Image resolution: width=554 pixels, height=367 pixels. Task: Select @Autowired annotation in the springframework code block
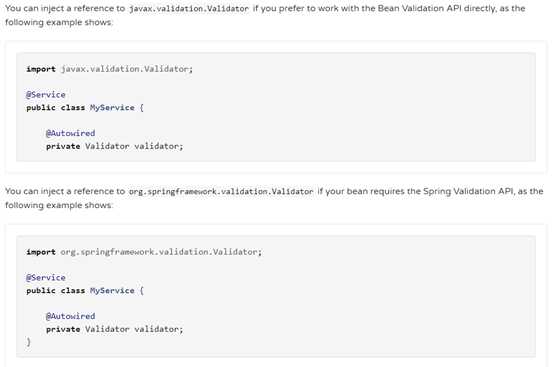tap(70, 316)
